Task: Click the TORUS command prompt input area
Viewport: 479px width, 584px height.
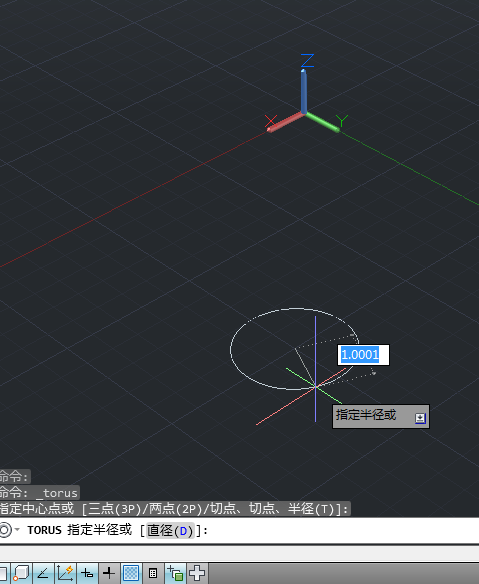Action: (x=240, y=530)
